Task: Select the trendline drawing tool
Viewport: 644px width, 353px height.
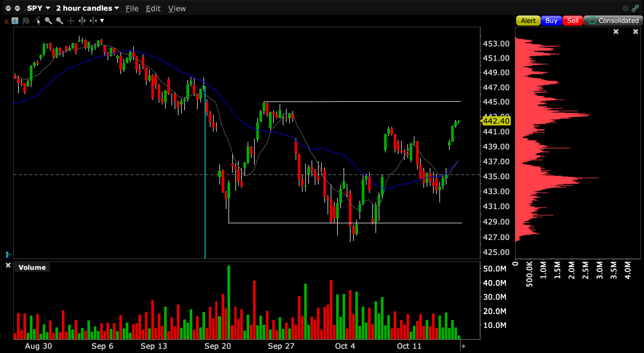Action: (37, 21)
